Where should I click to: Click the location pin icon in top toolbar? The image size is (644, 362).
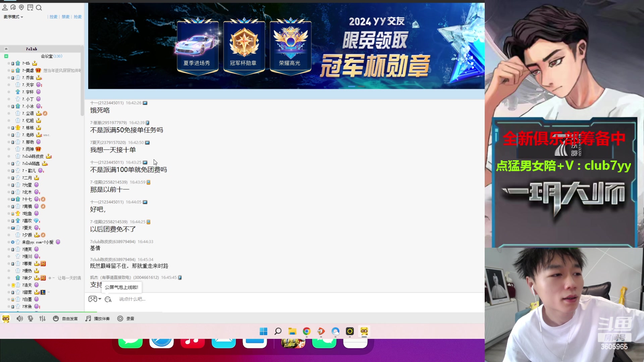click(x=21, y=7)
